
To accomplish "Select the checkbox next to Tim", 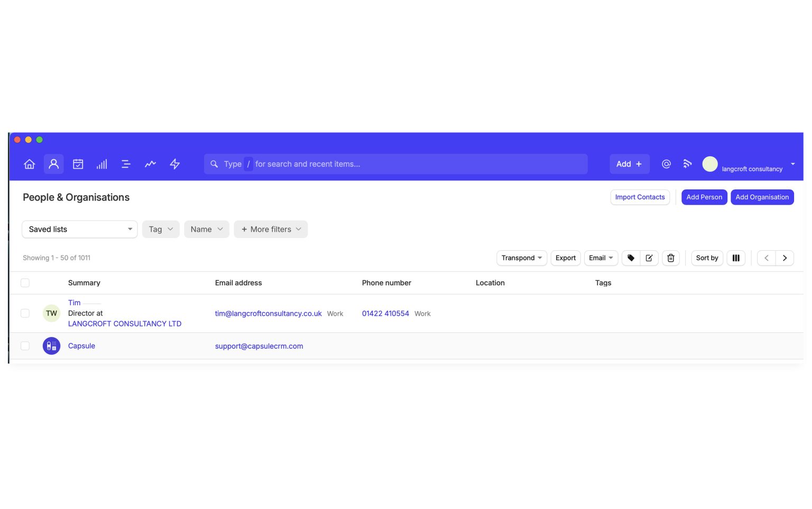I will click(25, 313).
